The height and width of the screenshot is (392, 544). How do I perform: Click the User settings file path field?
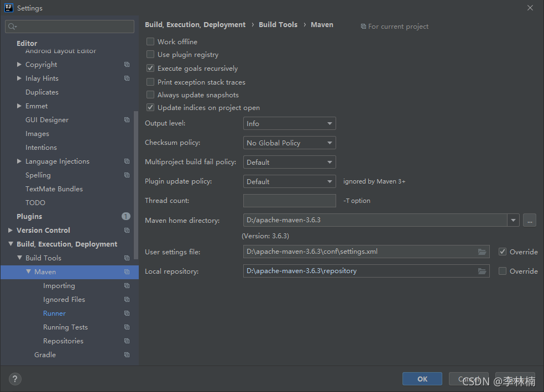(367, 252)
